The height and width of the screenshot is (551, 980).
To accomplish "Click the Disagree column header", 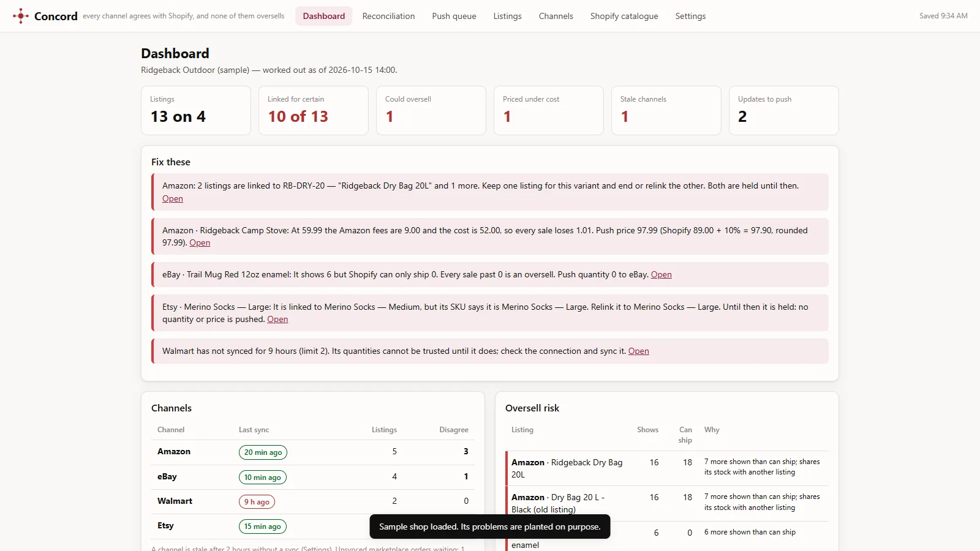I will point(453,430).
